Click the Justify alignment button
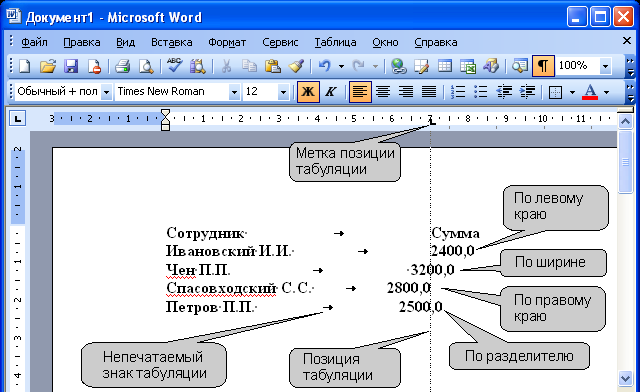 click(x=429, y=92)
